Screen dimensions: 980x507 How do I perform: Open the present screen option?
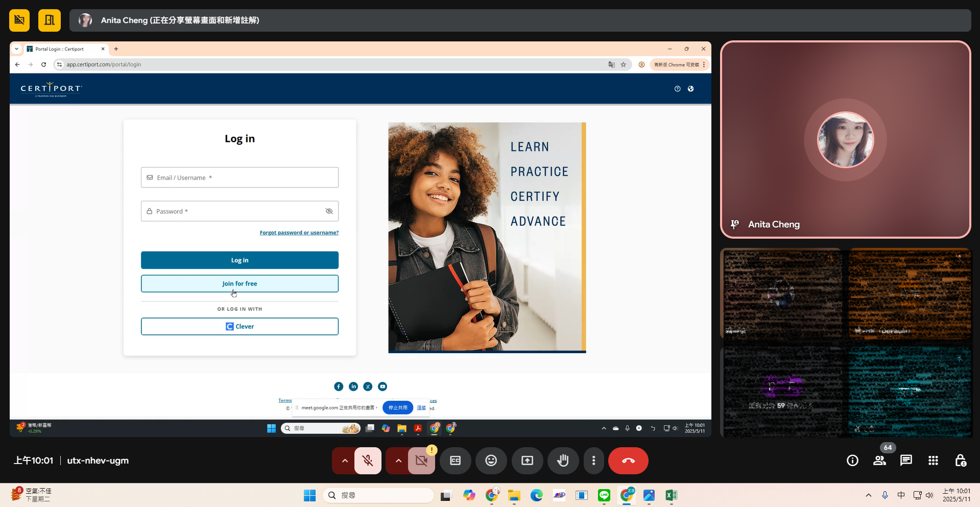pyautogui.click(x=527, y=460)
